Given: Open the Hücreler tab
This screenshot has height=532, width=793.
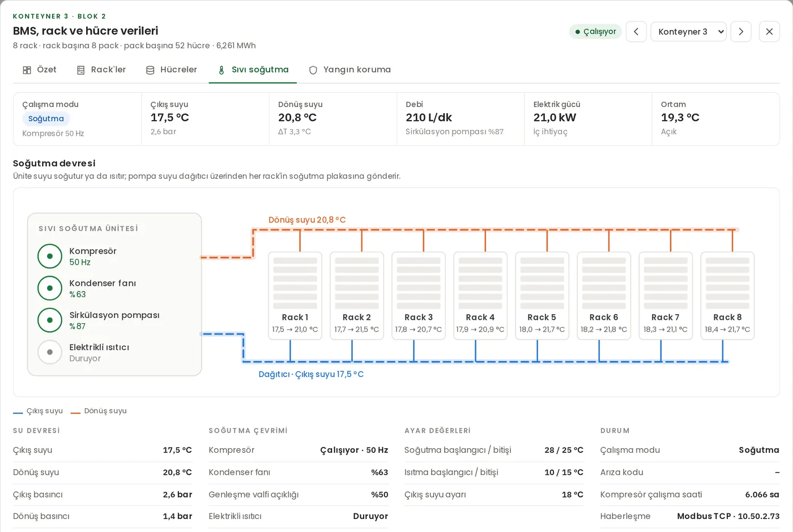Looking at the screenshot, I should click(171, 70).
